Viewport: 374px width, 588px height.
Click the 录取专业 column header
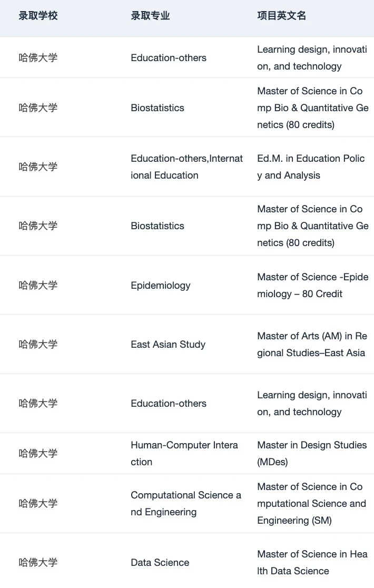point(150,16)
